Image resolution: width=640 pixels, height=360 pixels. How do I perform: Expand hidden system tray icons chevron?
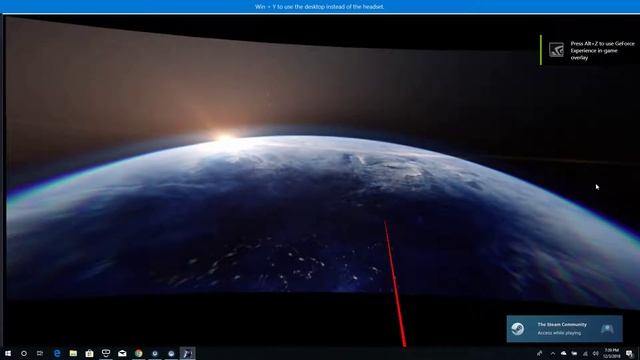tap(553, 353)
